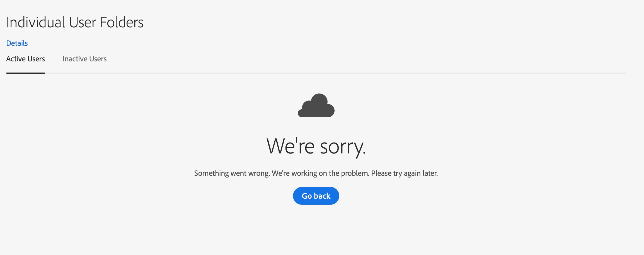Click the Go back button
Screen dimensions: 644x255
click(316, 196)
